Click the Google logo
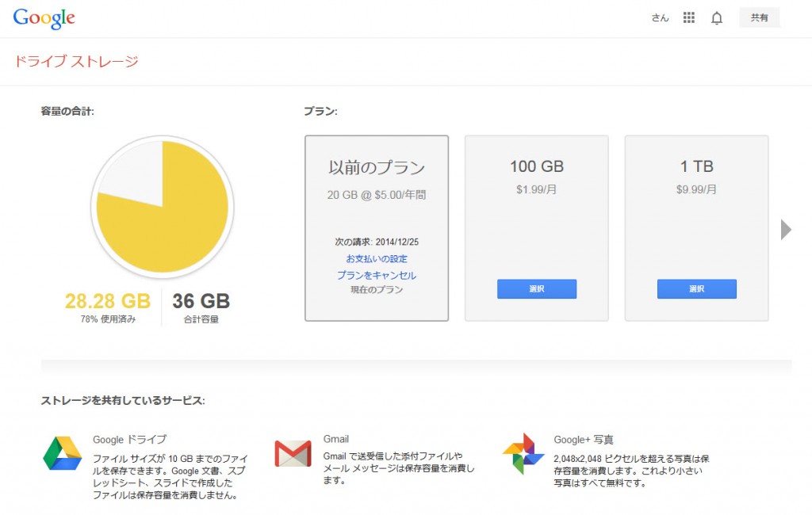Image resolution: width=812 pixels, height=515 pixels. pos(44,19)
